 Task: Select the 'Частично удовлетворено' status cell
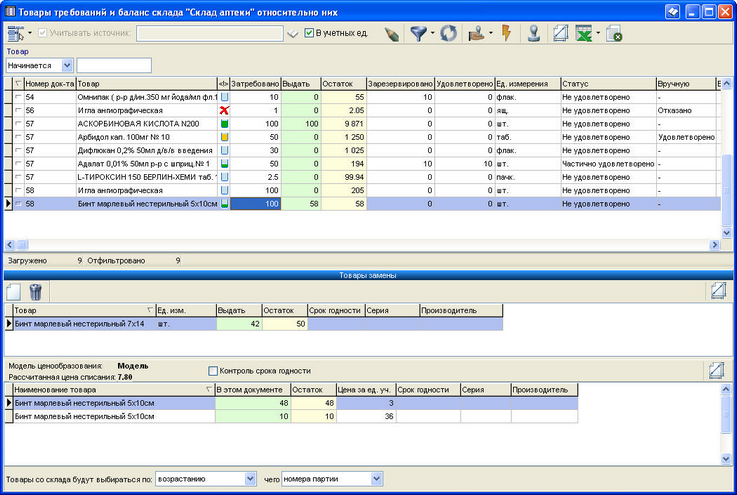click(x=608, y=164)
